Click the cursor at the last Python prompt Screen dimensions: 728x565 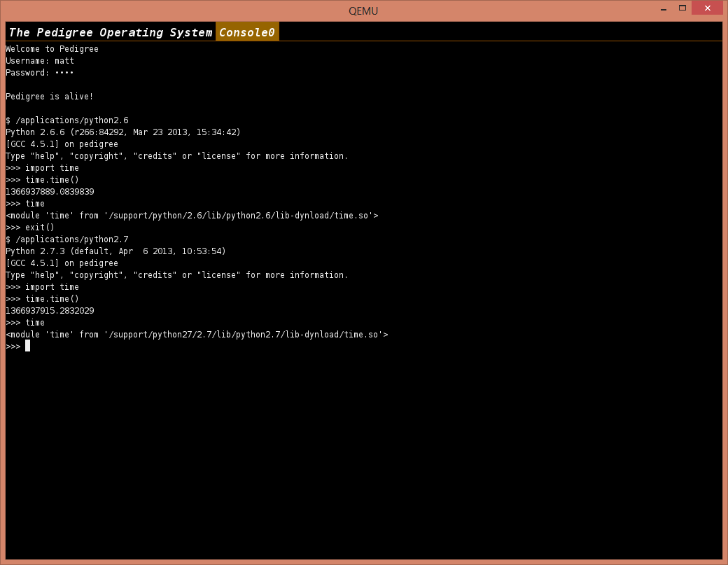pyautogui.click(x=28, y=346)
